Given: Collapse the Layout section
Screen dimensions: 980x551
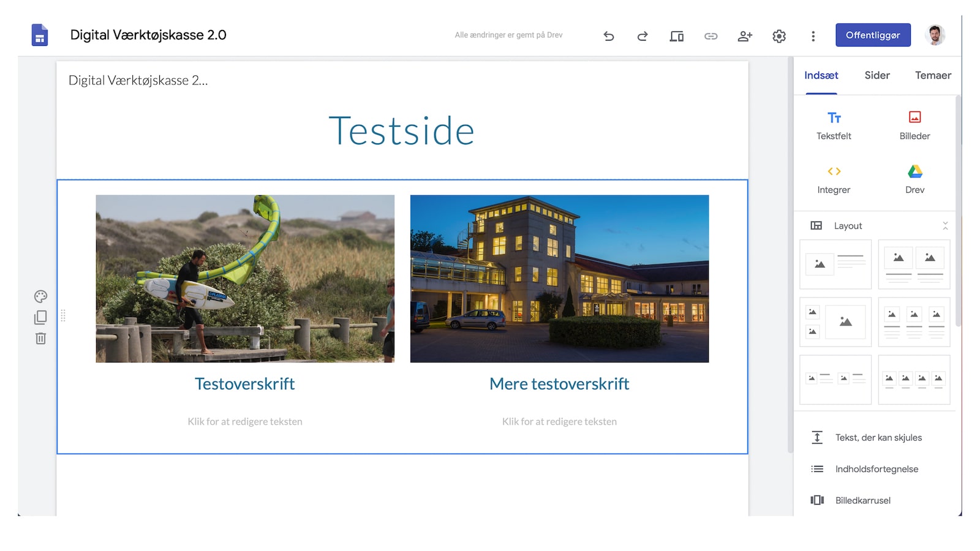Looking at the screenshot, I should (x=946, y=225).
